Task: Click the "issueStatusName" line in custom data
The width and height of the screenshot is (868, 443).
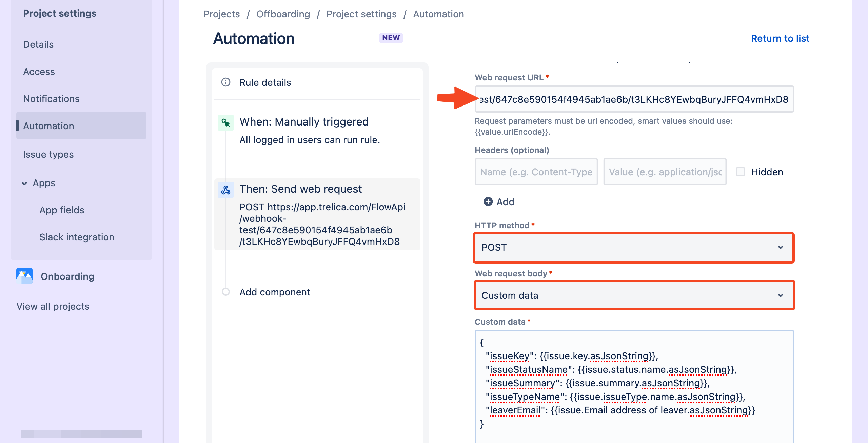Action: coord(611,370)
